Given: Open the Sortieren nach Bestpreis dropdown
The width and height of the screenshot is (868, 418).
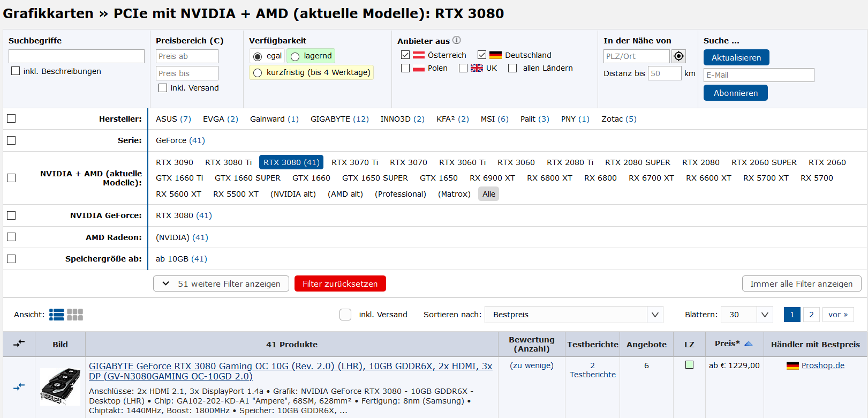Looking at the screenshot, I should point(574,315).
